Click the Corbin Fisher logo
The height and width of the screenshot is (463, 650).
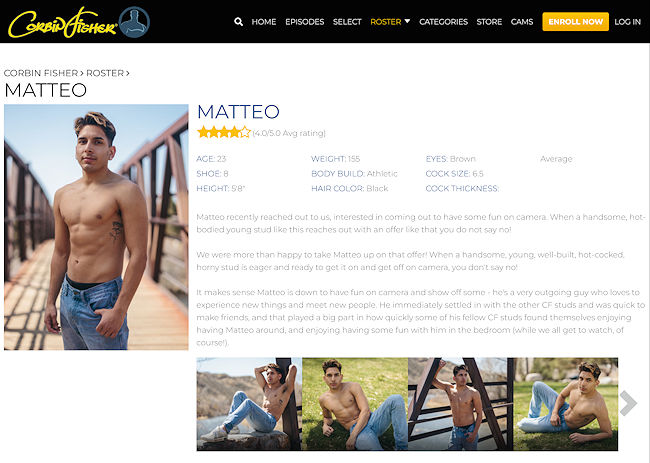point(63,23)
